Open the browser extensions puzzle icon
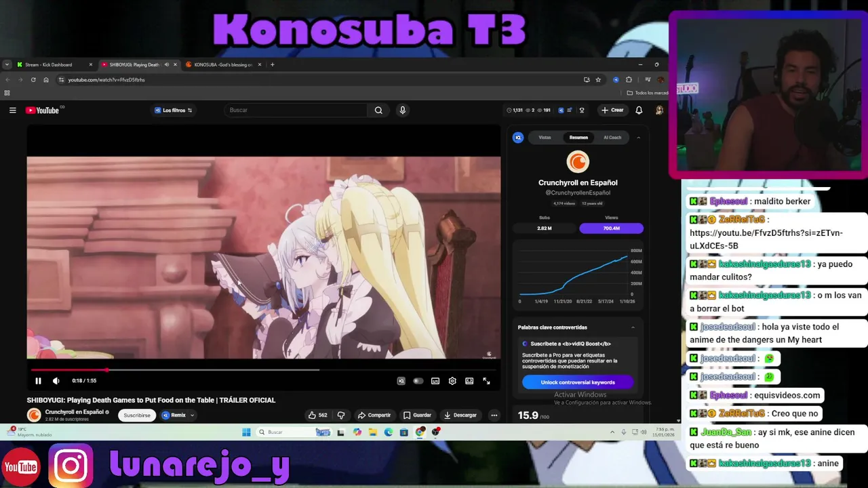 point(629,80)
